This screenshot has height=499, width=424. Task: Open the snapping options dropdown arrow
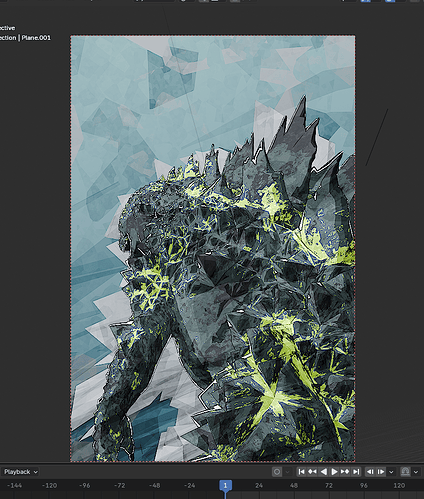point(416,472)
